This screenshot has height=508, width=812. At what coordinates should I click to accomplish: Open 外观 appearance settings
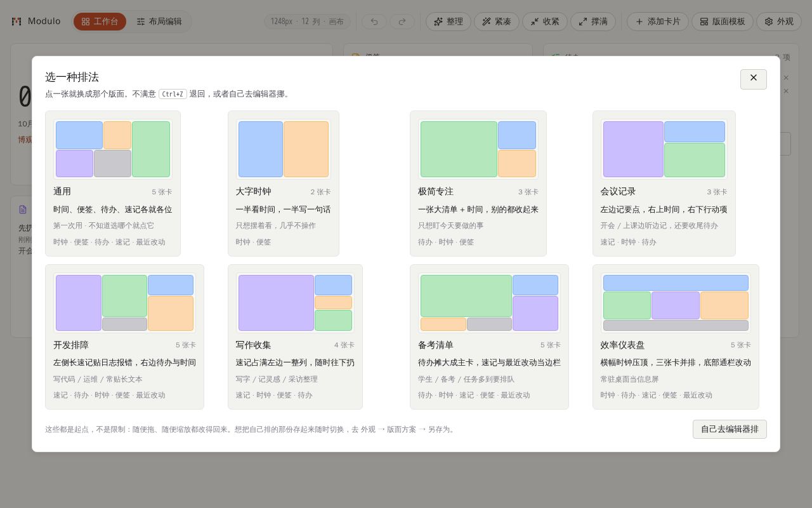779,22
